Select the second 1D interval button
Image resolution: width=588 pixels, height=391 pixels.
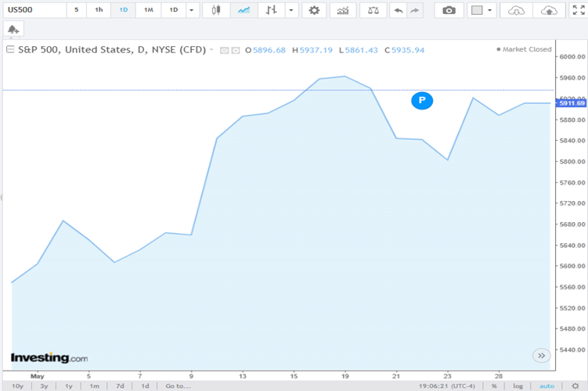174,9
